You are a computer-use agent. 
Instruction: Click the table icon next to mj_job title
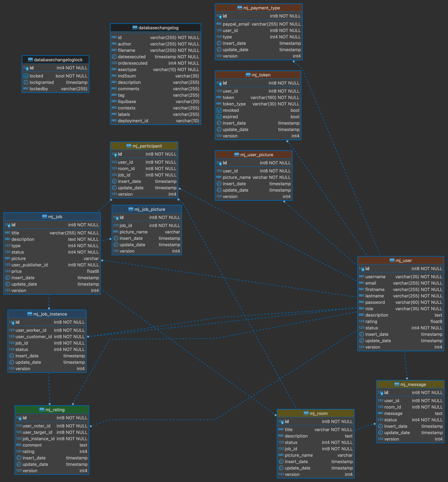(x=45, y=217)
